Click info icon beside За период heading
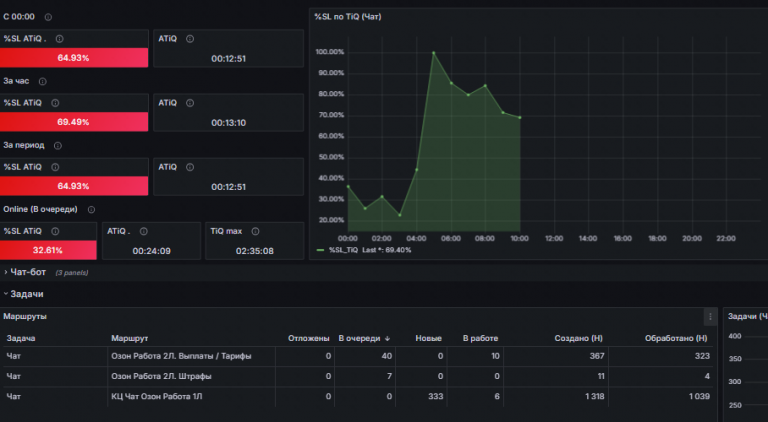This screenshot has width=768, height=422. pos(57,145)
